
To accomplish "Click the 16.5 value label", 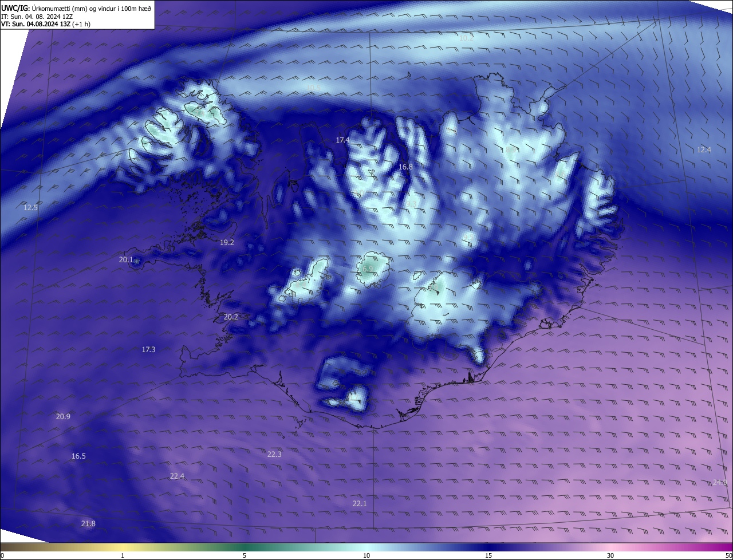I will point(78,456).
